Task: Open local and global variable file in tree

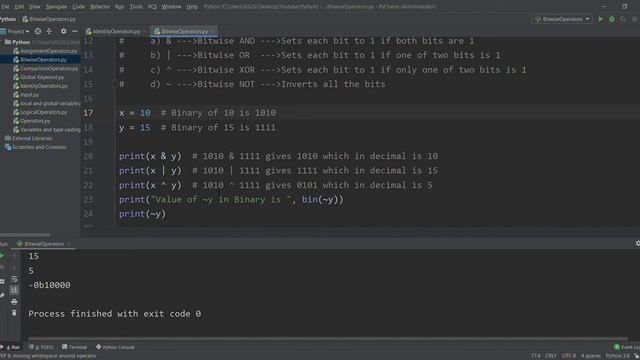Action: [x=47, y=104]
